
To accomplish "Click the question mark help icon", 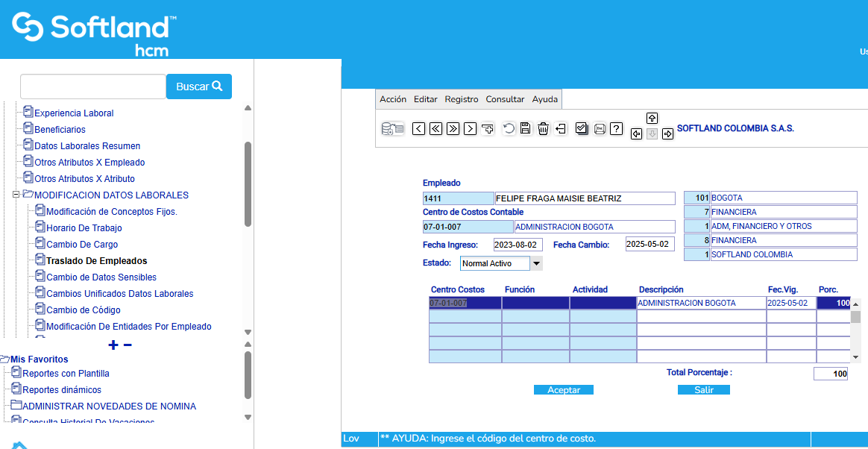I will [x=616, y=128].
